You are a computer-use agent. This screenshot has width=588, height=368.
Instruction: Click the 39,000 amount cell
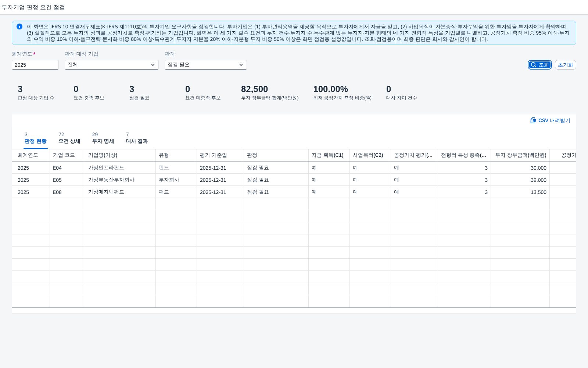click(520, 180)
